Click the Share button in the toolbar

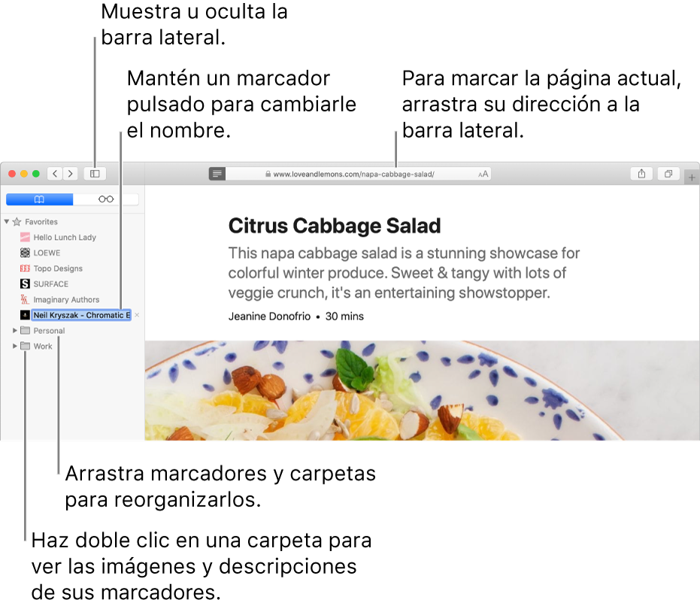641,174
